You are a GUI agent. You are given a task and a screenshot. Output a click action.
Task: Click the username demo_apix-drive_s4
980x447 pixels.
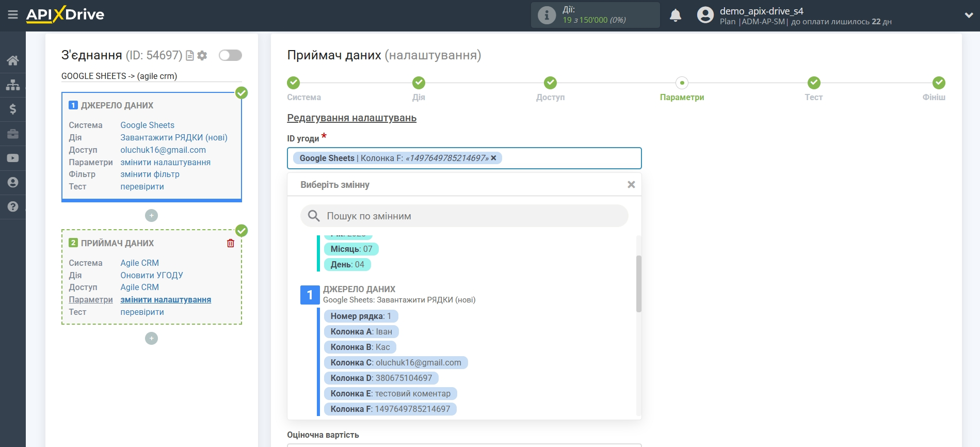tap(761, 11)
